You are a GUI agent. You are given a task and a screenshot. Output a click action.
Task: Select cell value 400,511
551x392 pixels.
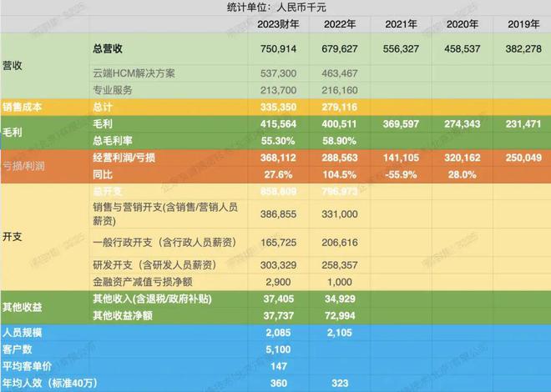(x=340, y=124)
